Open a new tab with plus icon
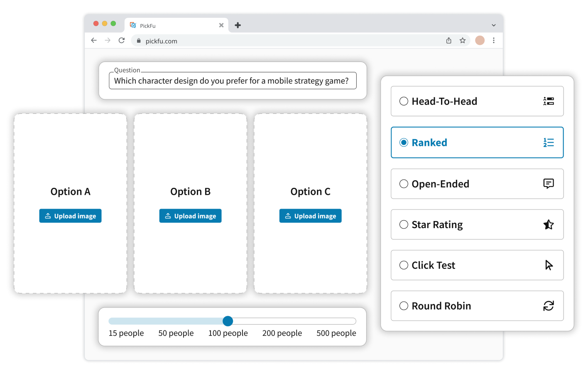The image size is (588, 374). pyautogui.click(x=238, y=25)
